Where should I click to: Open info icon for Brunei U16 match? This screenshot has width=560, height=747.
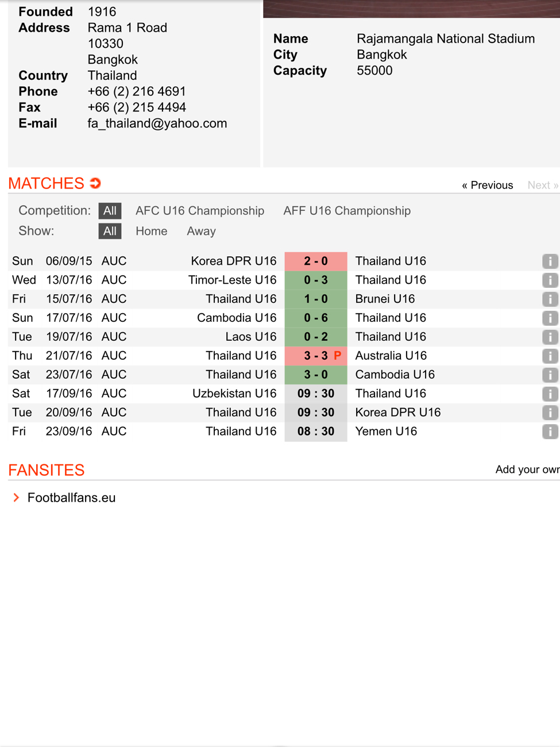[550, 299]
